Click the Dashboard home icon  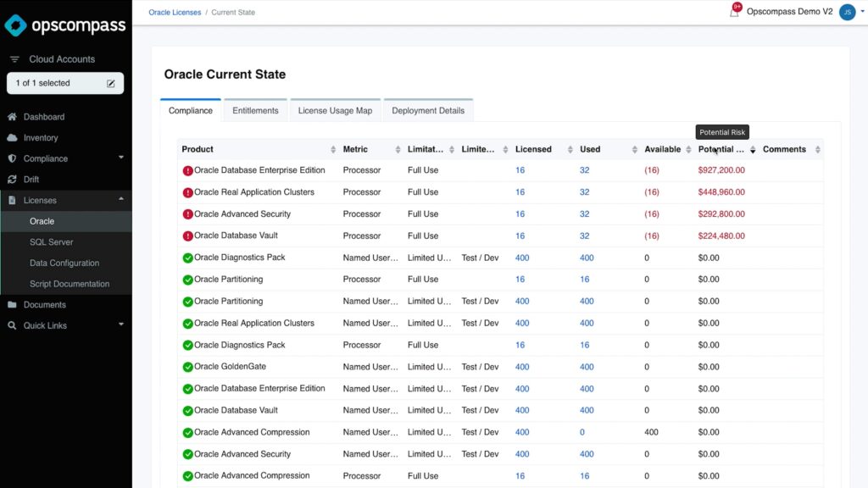click(12, 117)
